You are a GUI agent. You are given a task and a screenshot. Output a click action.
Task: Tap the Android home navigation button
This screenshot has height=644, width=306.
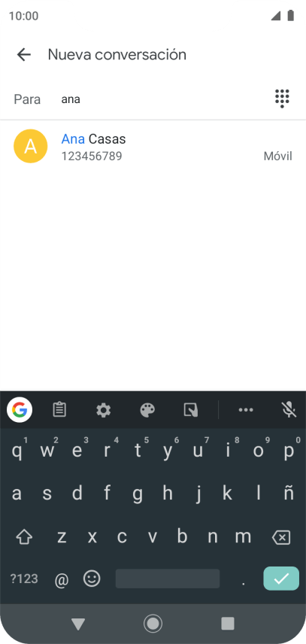tap(153, 624)
